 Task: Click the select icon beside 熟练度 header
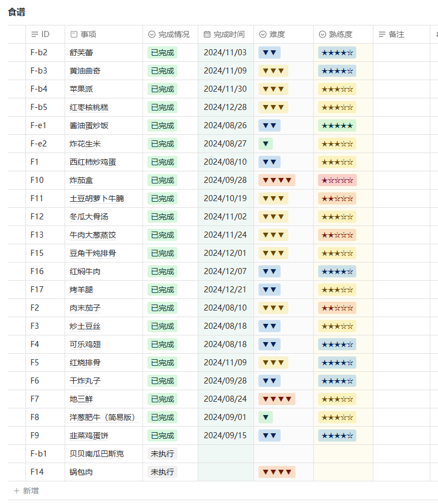pos(323,34)
